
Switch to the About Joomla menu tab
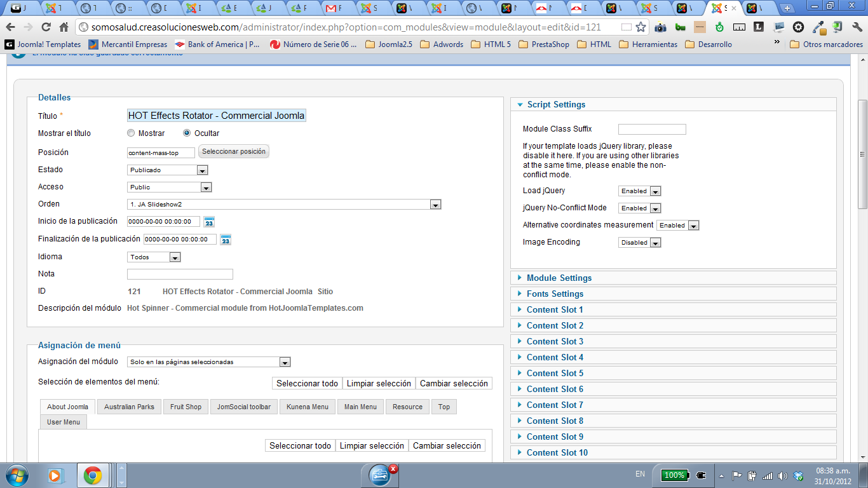click(67, 407)
